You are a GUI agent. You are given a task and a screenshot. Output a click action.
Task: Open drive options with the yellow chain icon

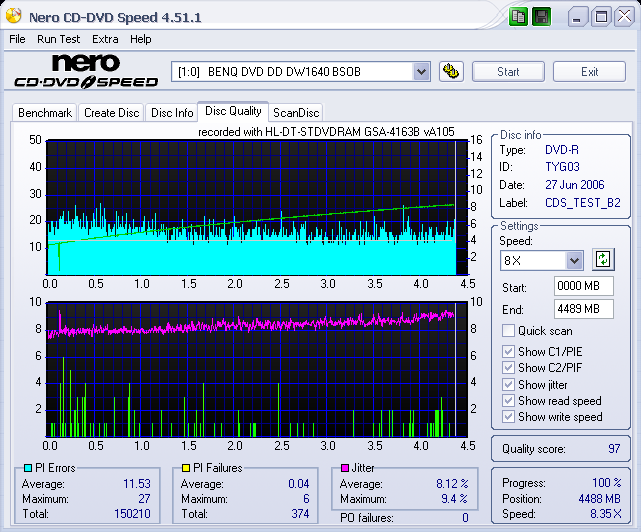(x=451, y=71)
